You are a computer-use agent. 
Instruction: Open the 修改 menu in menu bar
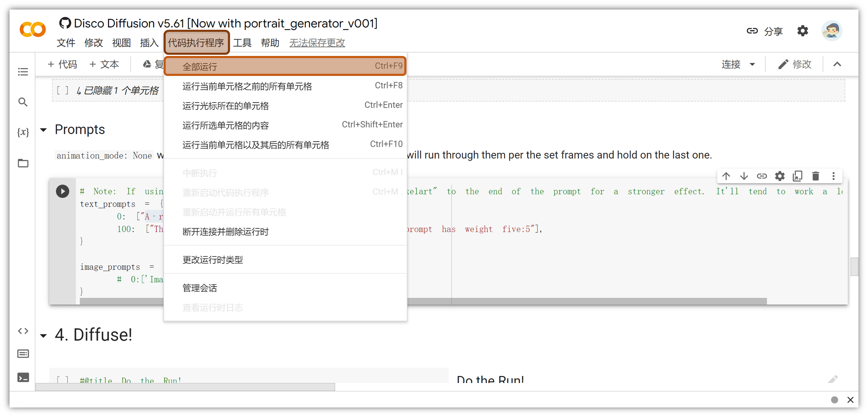point(93,43)
